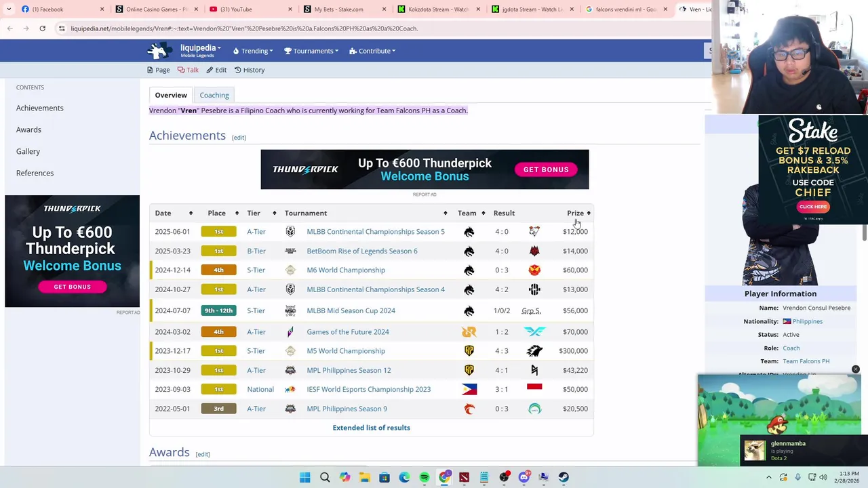Click the site info icon in address bar

click(x=62, y=28)
